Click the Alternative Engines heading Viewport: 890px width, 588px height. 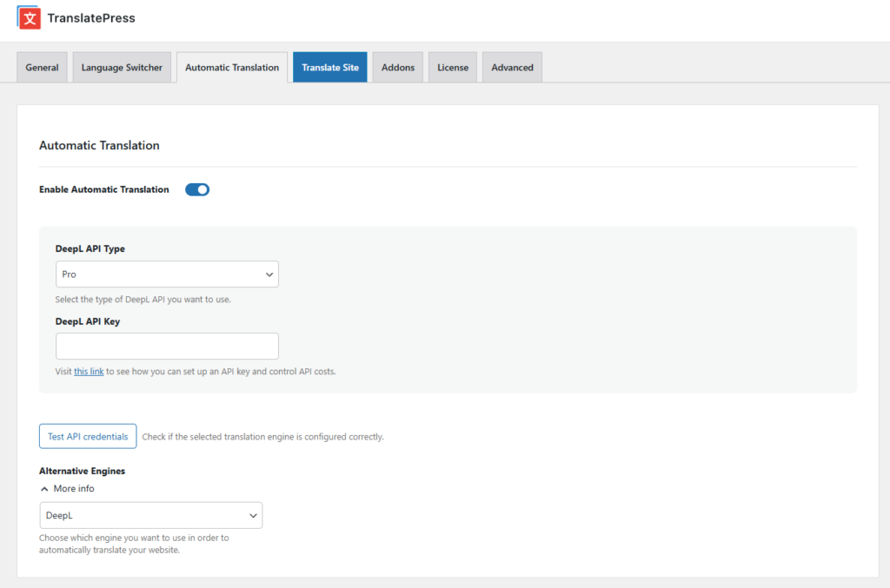point(82,471)
